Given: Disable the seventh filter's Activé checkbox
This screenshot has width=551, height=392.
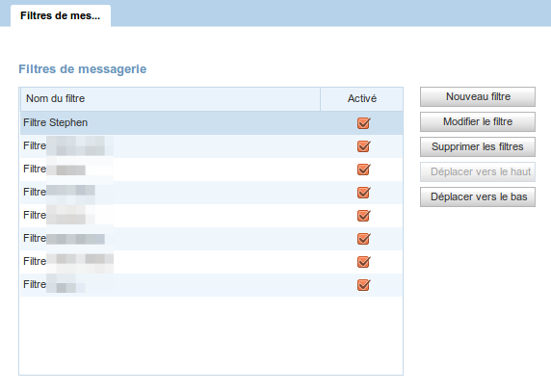Looking at the screenshot, I should [x=363, y=262].
